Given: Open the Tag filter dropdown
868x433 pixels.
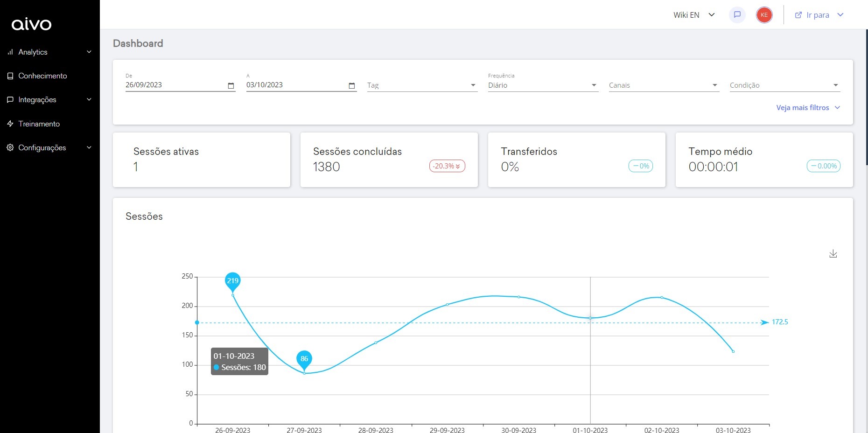Looking at the screenshot, I should point(422,85).
